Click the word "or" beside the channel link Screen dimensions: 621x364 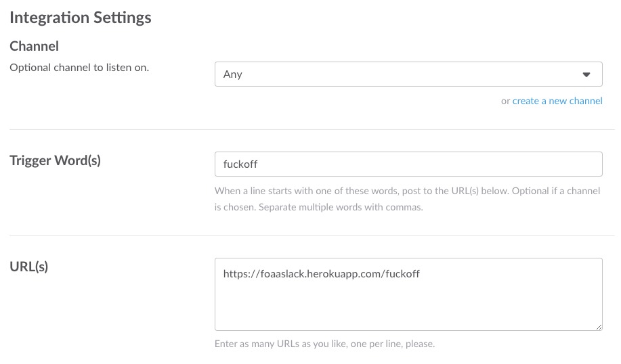pyautogui.click(x=505, y=101)
